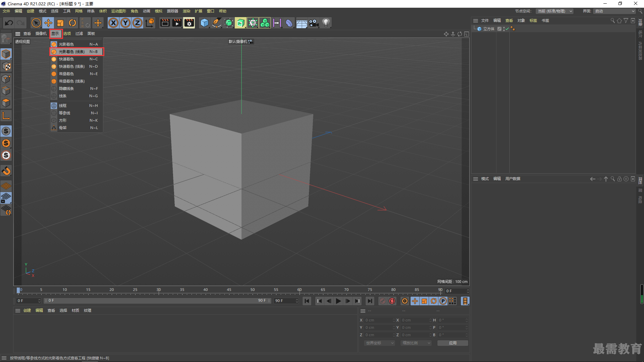Toggle Position keyframe recording
The width and height of the screenshot is (644, 362).
point(415,301)
